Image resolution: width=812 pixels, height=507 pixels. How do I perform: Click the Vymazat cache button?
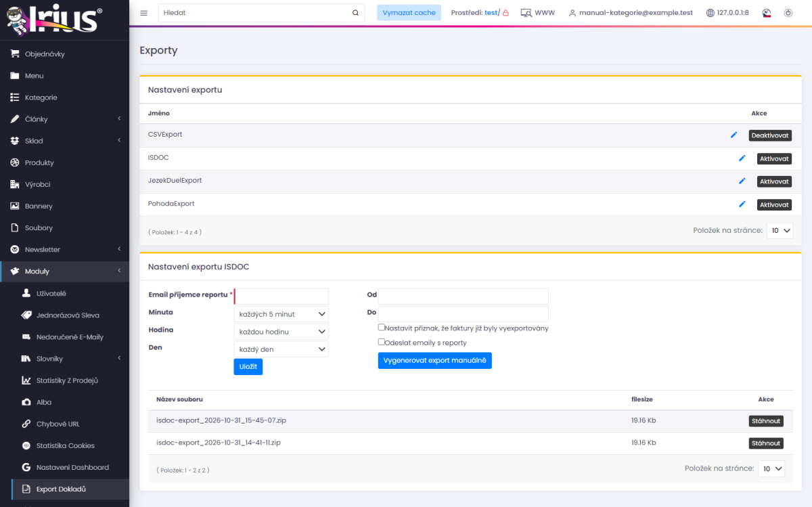[x=409, y=13]
